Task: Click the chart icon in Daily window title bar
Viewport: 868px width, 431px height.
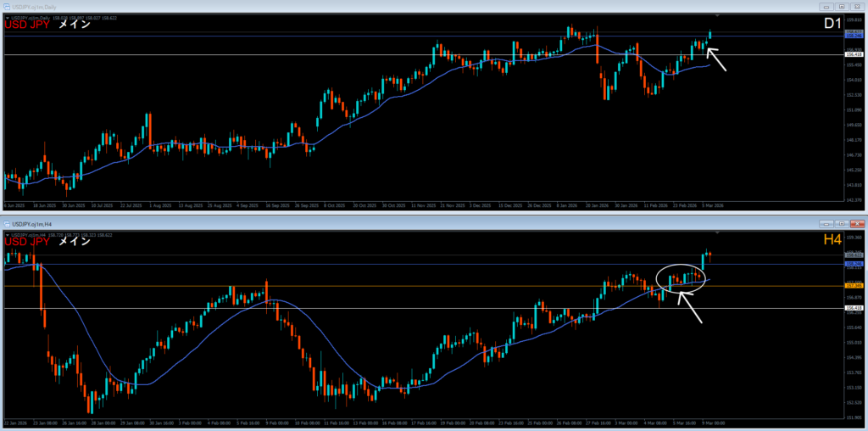Action: 6,7
